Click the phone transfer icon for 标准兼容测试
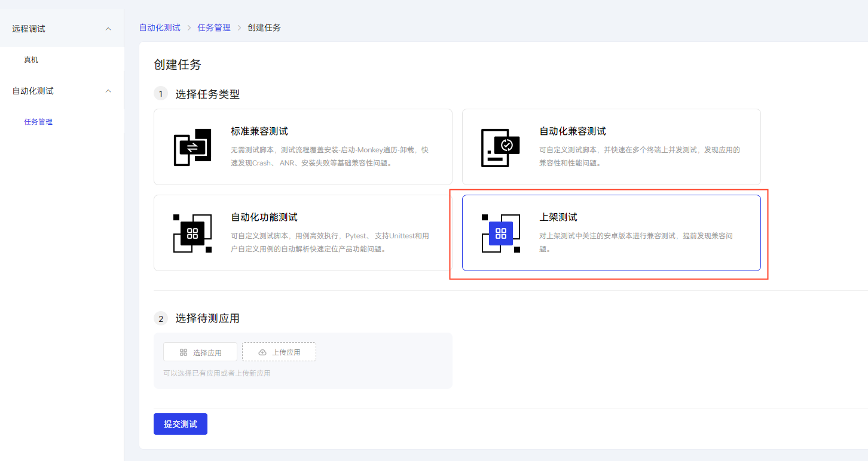The height and width of the screenshot is (461, 868). [x=192, y=146]
